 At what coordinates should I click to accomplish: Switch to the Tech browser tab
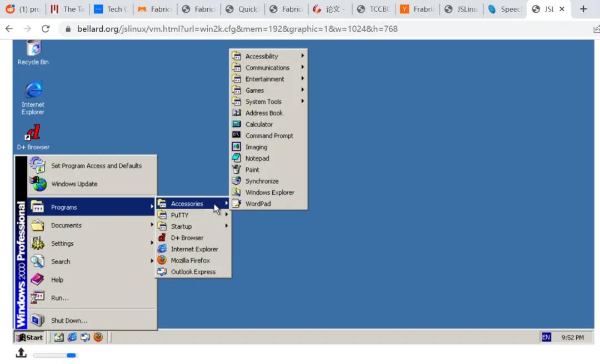click(112, 9)
